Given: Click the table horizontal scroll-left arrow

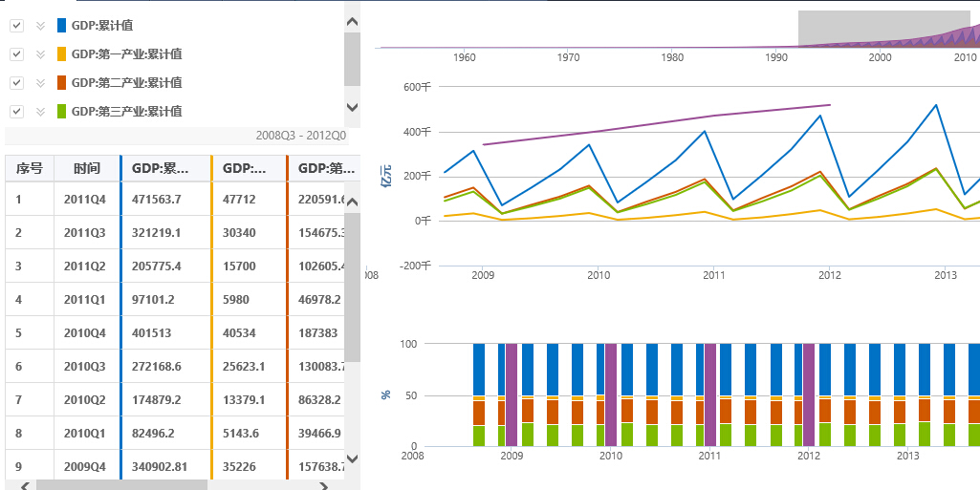Looking at the screenshot, I should click(x=24, y=485).
